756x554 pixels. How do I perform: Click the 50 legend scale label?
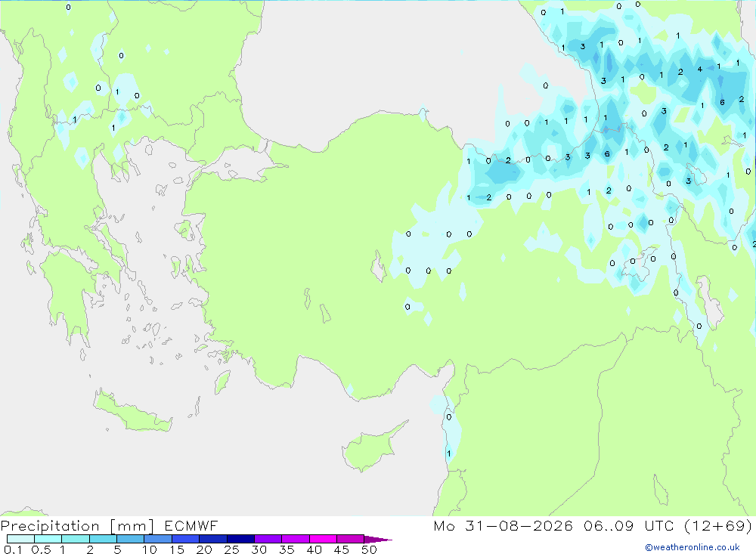[x=369, y=549]
